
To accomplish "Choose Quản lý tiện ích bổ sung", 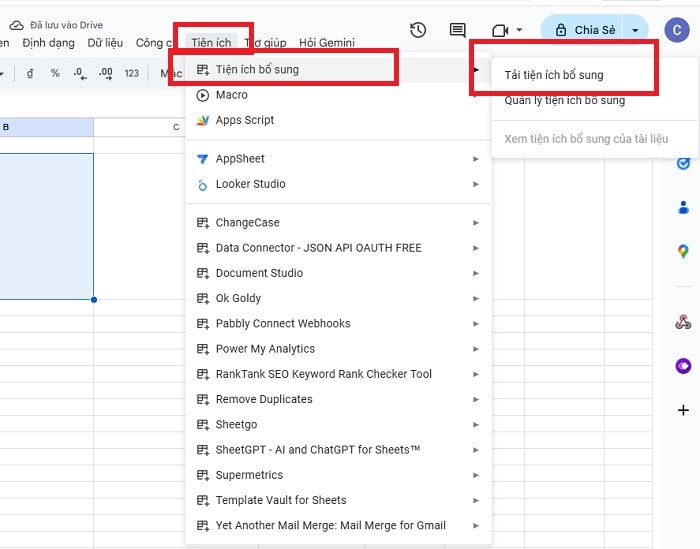I will pos(564,100).
